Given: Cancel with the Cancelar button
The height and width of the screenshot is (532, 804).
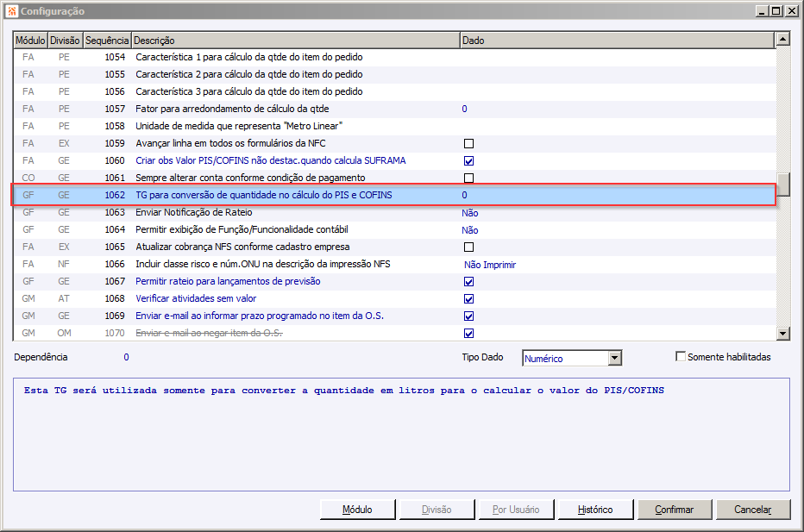Looking at the screenshot, I should tap(753, 510).
